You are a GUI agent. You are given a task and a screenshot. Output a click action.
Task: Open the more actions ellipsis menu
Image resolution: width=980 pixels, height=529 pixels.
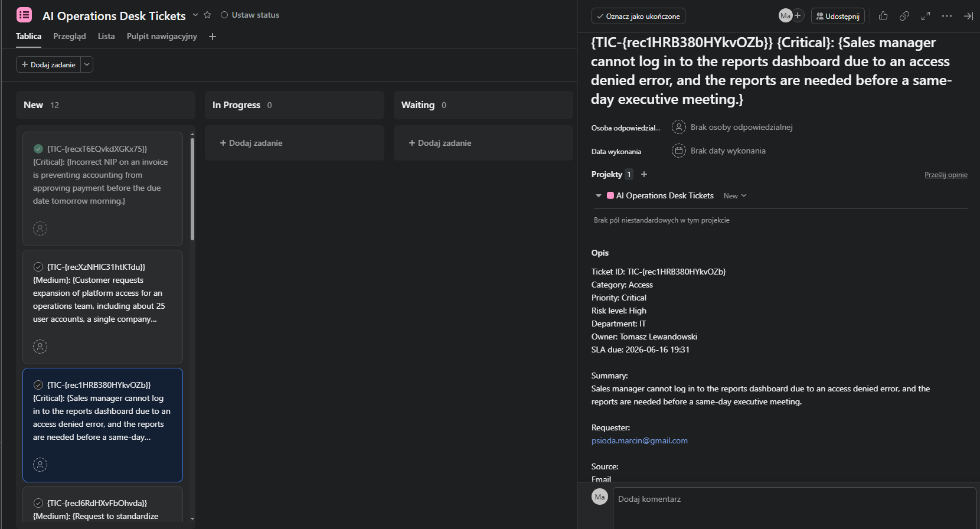pyautogui.click(x=947, y=16)
